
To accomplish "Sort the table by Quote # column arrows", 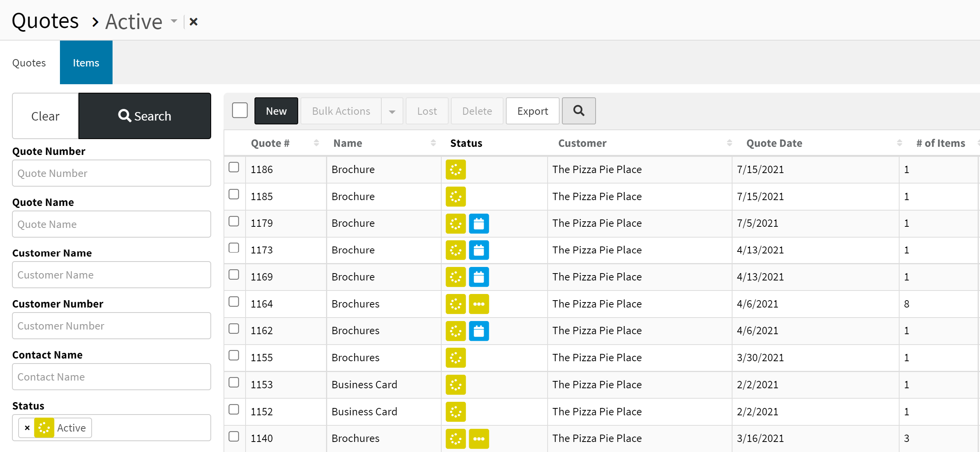I will (x=316, y=143).
